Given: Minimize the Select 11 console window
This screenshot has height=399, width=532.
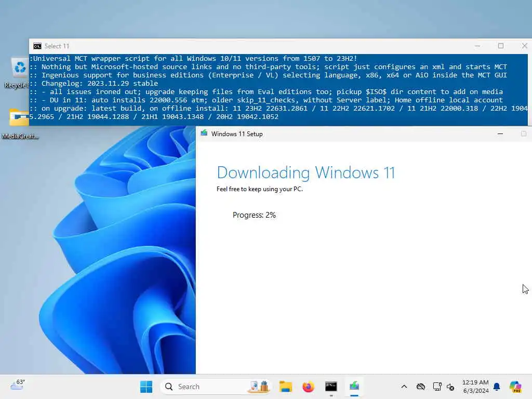Looking at the screenshot, I should point(477,46).
